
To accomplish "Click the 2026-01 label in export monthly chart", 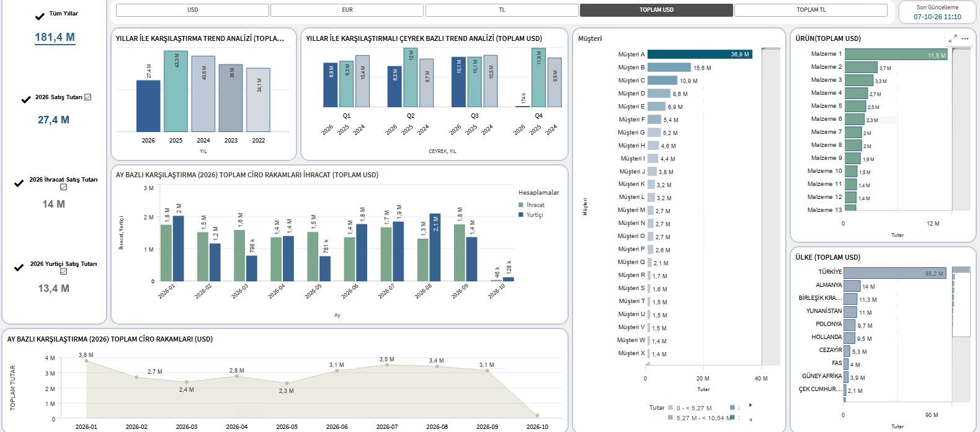I will coord(166,291).
